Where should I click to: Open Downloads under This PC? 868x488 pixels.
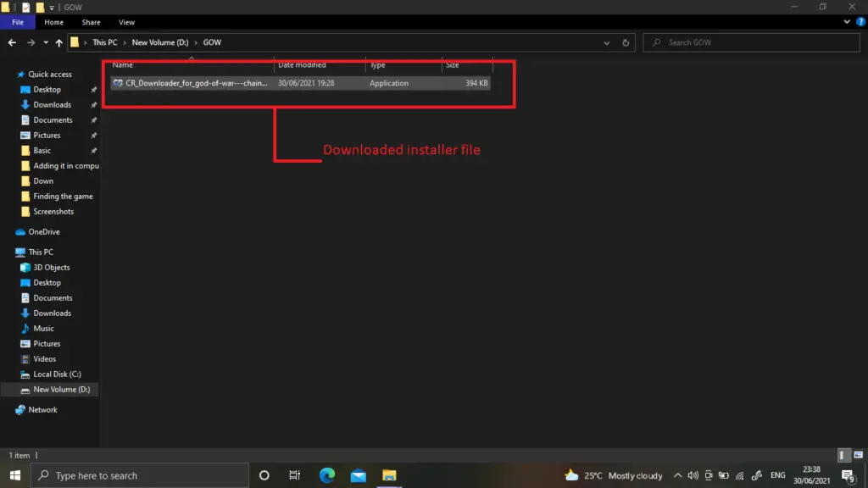(x=52, y=313)
